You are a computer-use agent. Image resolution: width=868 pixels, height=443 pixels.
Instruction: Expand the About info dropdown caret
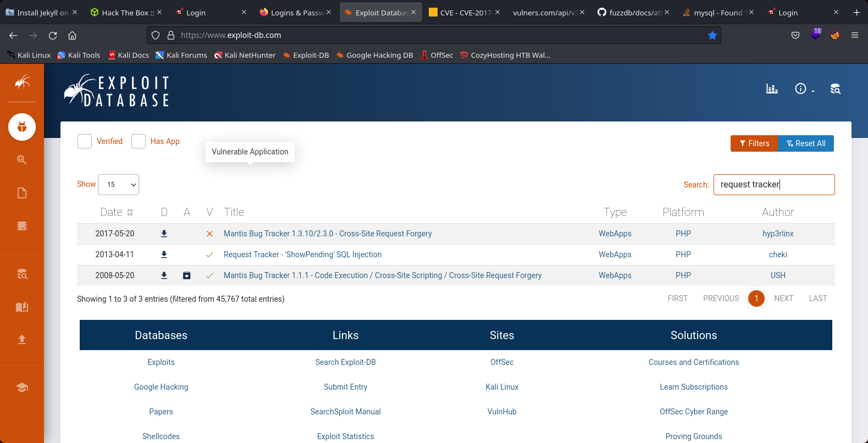(x=813, y=91)
